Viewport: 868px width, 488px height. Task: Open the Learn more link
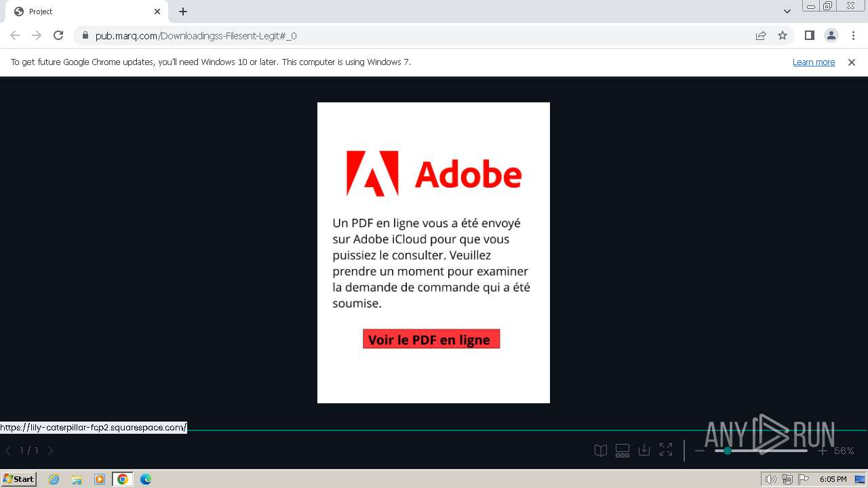tap(814, 62)
